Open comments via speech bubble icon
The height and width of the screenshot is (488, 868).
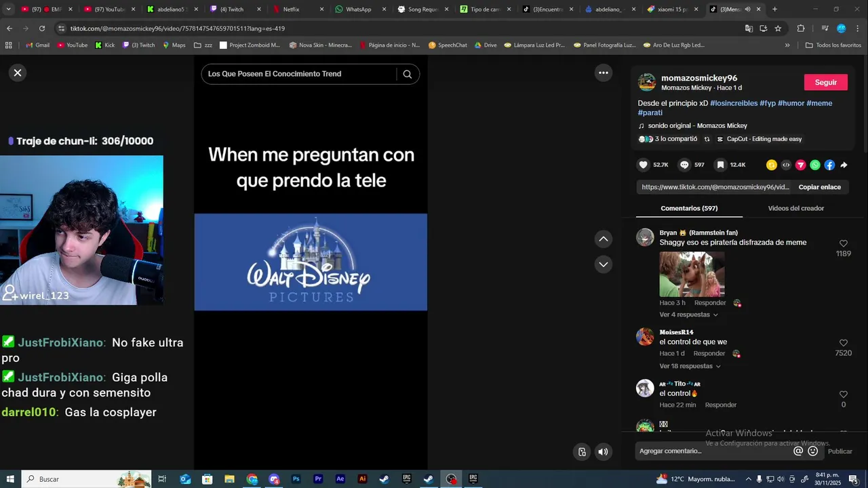[685, 165]
